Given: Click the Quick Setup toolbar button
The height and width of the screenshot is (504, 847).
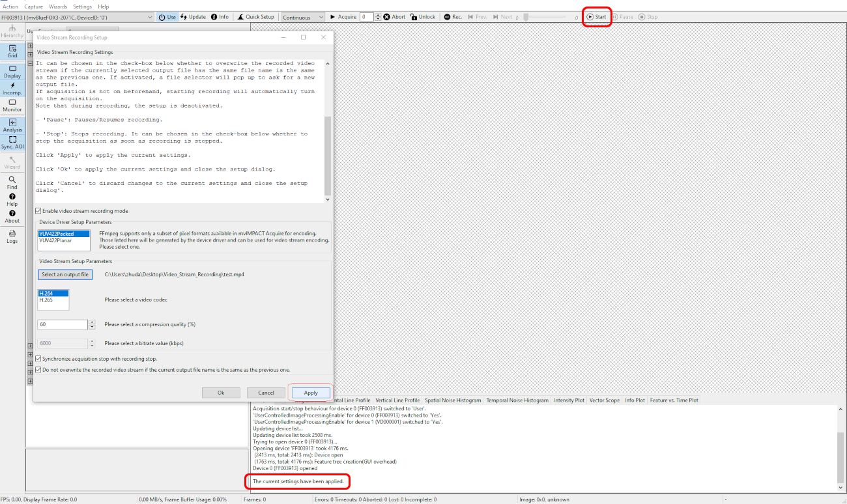Looking at the screenshot, I should click(x=255, y=17).
